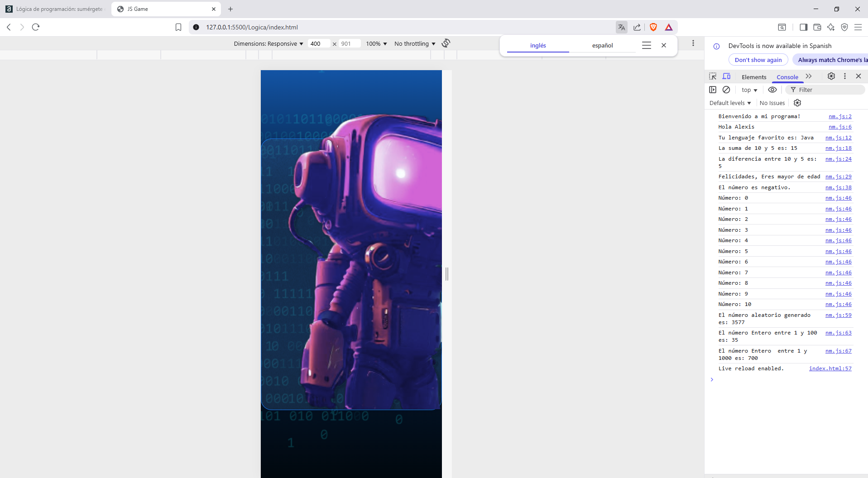Rotate the device viewport

point(446,43)
